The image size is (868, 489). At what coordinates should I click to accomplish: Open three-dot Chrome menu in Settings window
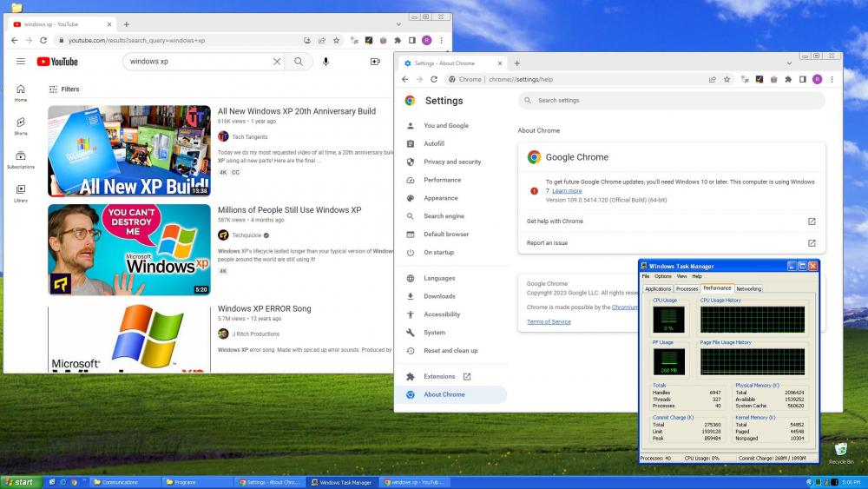831,79
